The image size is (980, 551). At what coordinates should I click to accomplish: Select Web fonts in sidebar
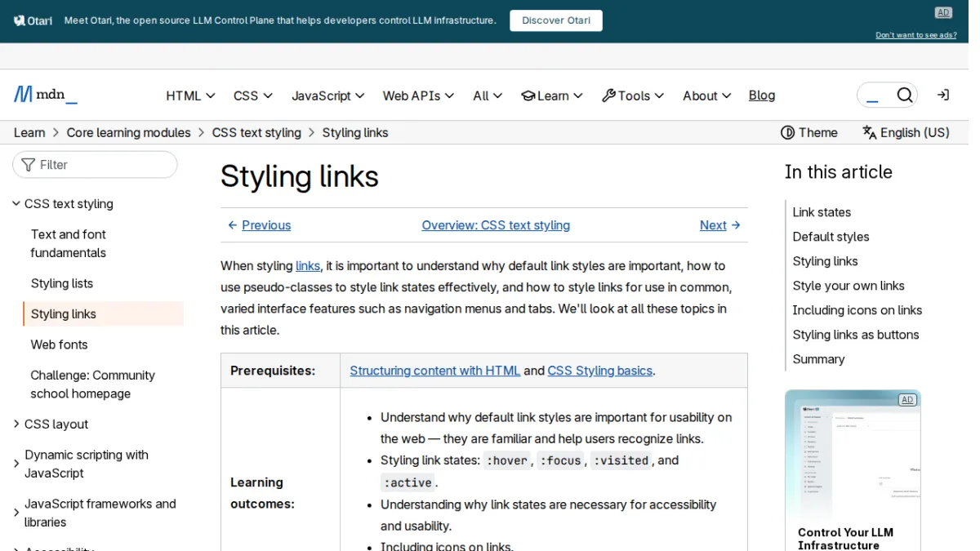pyautogui.click(x=59, y=344)
